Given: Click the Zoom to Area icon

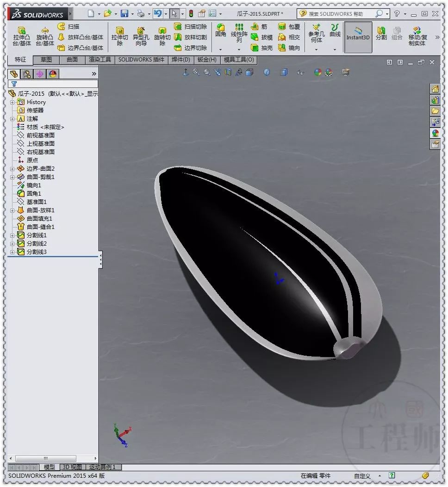Looking at the screenshot, I should [x=206, y=73].
